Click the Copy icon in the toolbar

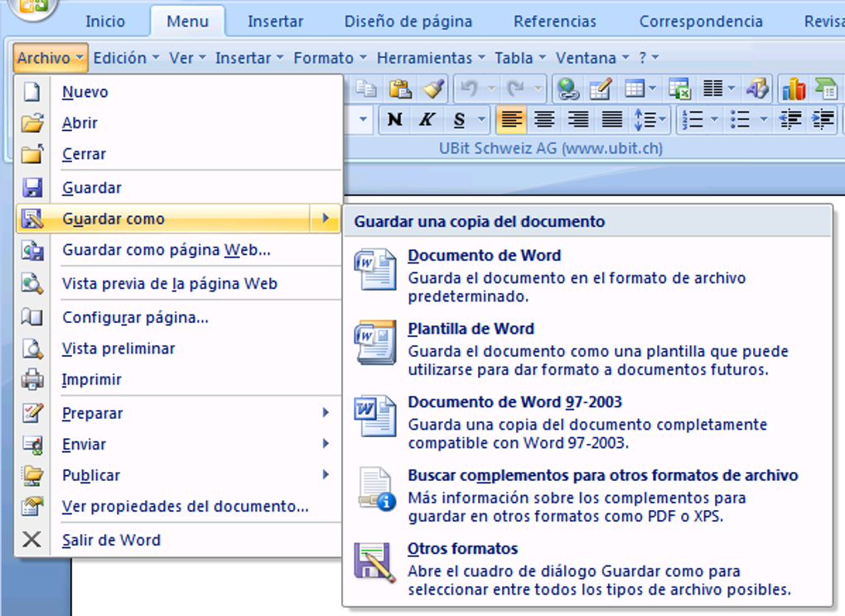(366, 89)
